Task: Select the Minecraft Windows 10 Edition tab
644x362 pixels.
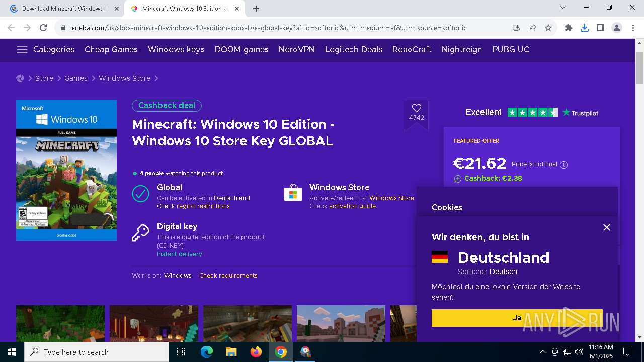Action: pos(184,9)
